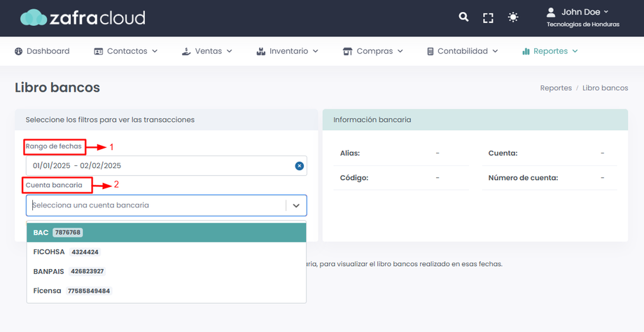Click the Inventario boxes icon
644x332 pixels.
point(261,51)
